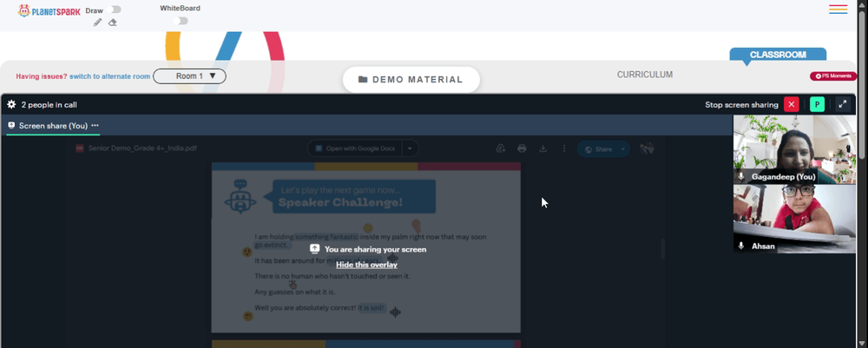The height and width of the screenshot is (348, 868).
Task: Click the add to Drive icon
Action: [x=501, y=148]
